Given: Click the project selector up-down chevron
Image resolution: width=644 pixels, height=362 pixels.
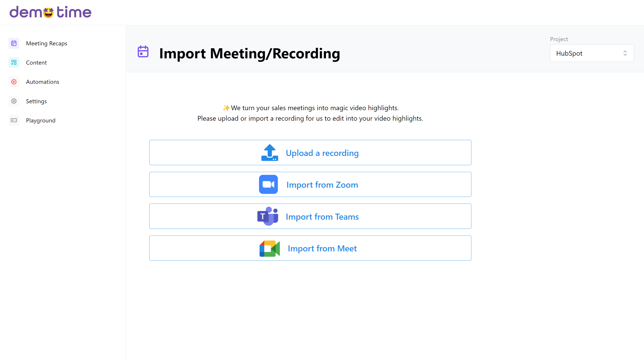Looking at the screenshot, I should 625,53.
